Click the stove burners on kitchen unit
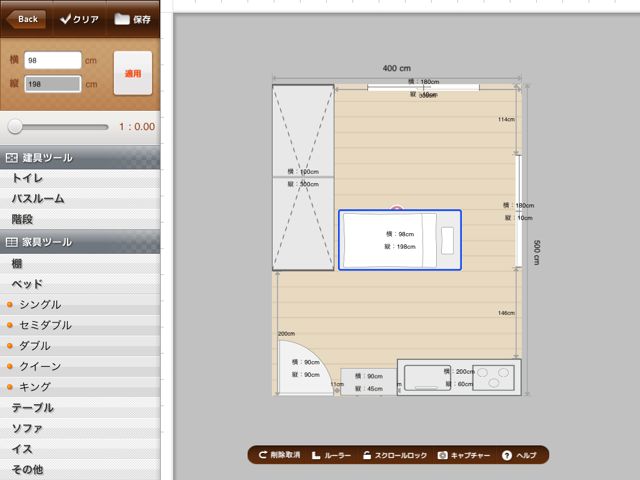640x480 pixels. (493, 378)
